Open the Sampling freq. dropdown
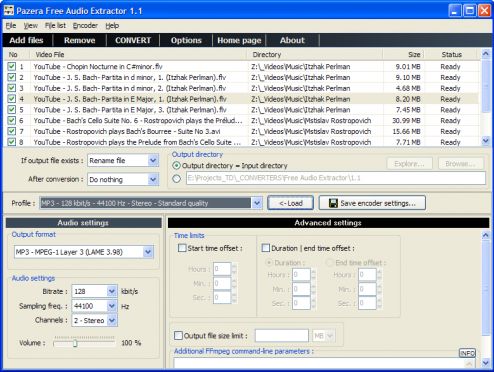494x372 pixels. coord(112,306)
